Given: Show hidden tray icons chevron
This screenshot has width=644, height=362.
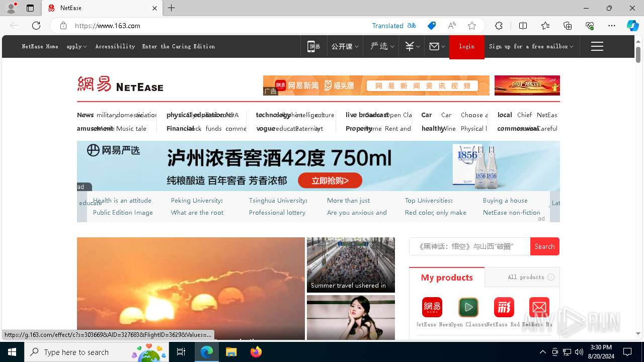Looking at the screenshot, I should click(542, 352).
